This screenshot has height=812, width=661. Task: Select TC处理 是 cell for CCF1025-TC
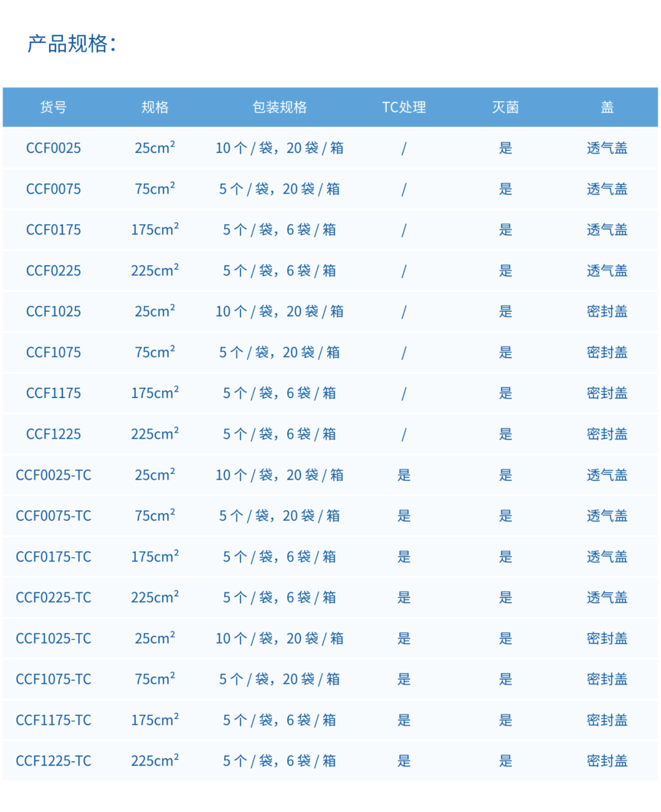(404, 639)
